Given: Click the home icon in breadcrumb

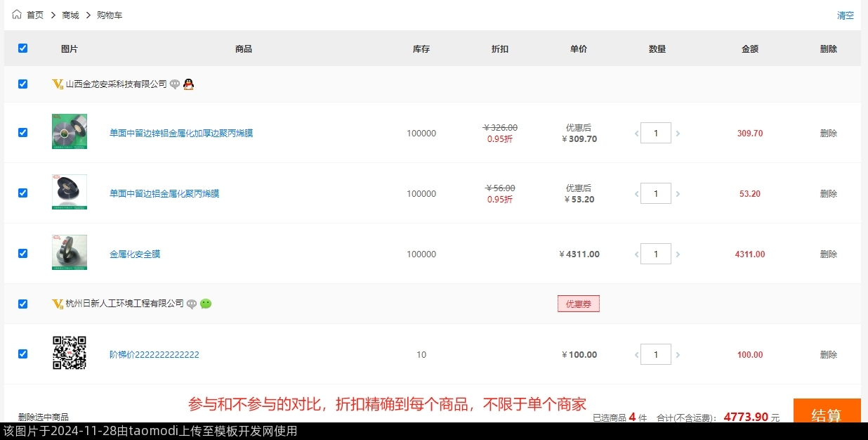Looking at the screenshot, I should [17, 15].
